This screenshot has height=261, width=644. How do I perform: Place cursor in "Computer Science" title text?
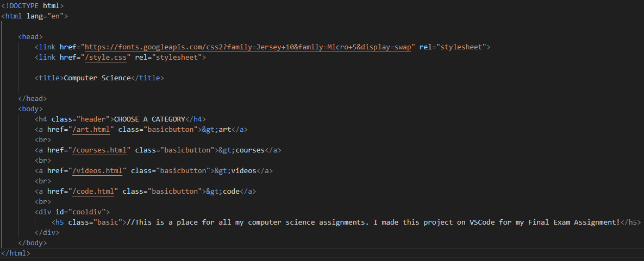pos(97,78)
